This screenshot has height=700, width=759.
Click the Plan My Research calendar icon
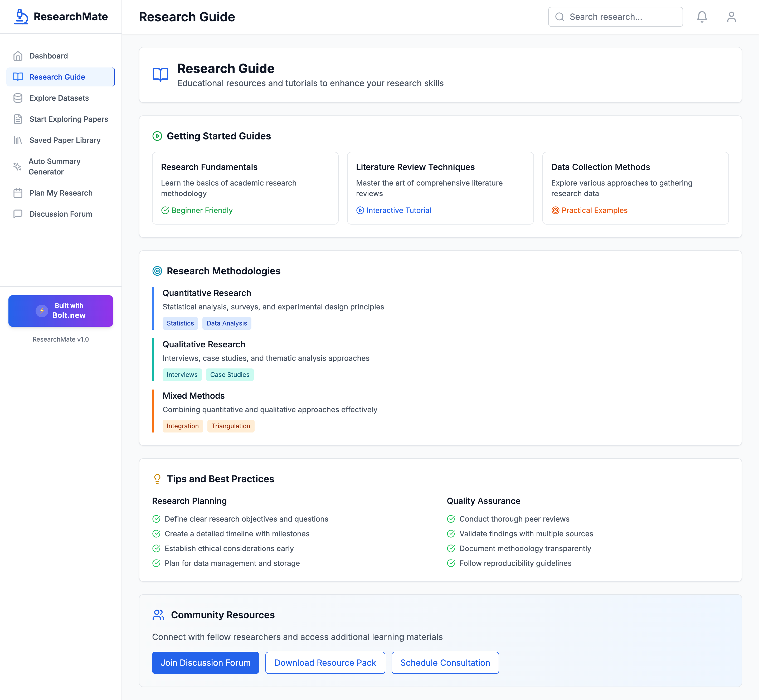point(18,193)
